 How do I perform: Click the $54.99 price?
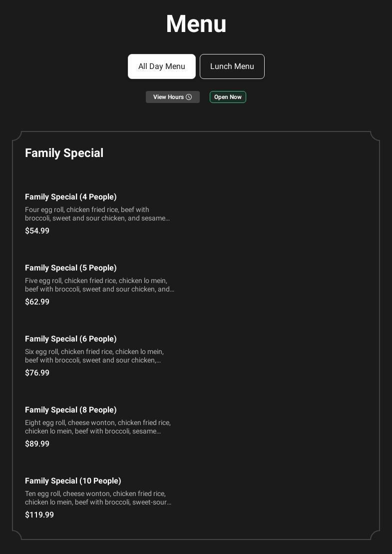click(37, 231)
